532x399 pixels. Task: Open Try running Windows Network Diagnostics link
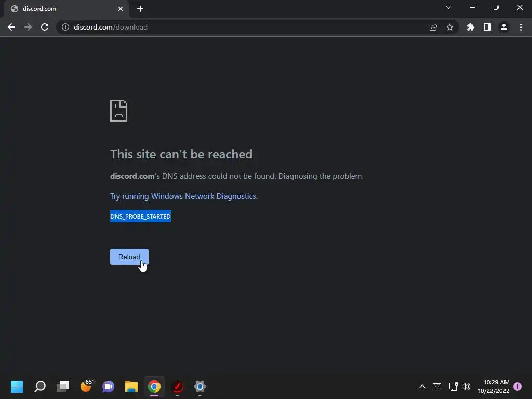coord(183,196)
